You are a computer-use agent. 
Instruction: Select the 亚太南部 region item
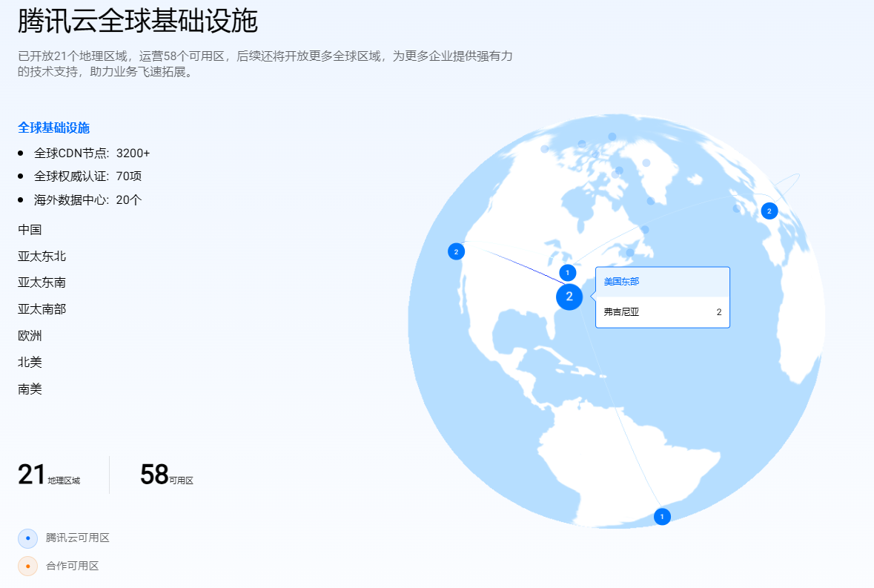coord(42,309)
